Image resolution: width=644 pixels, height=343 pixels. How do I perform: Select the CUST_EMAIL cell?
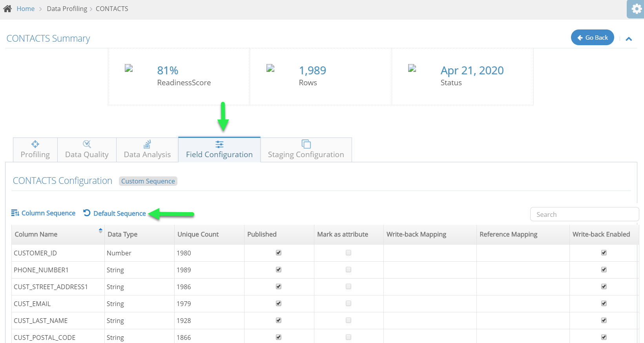coord(58,304)
